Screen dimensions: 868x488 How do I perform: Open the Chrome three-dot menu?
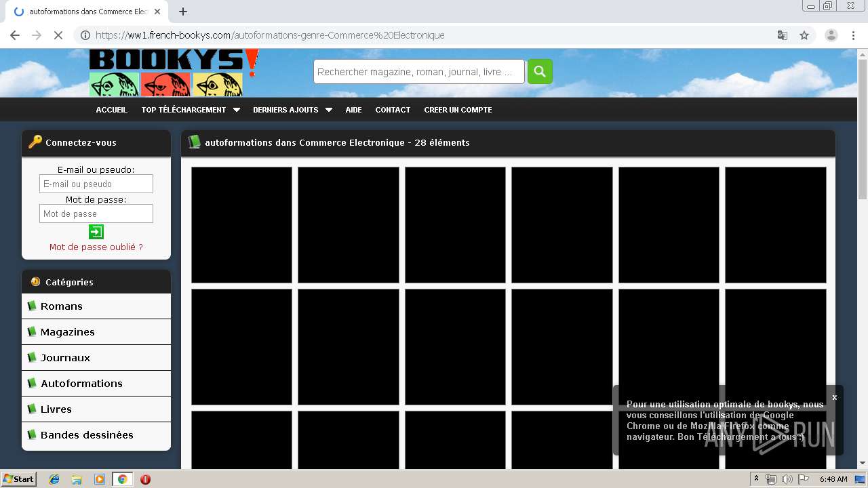[853, 35]
